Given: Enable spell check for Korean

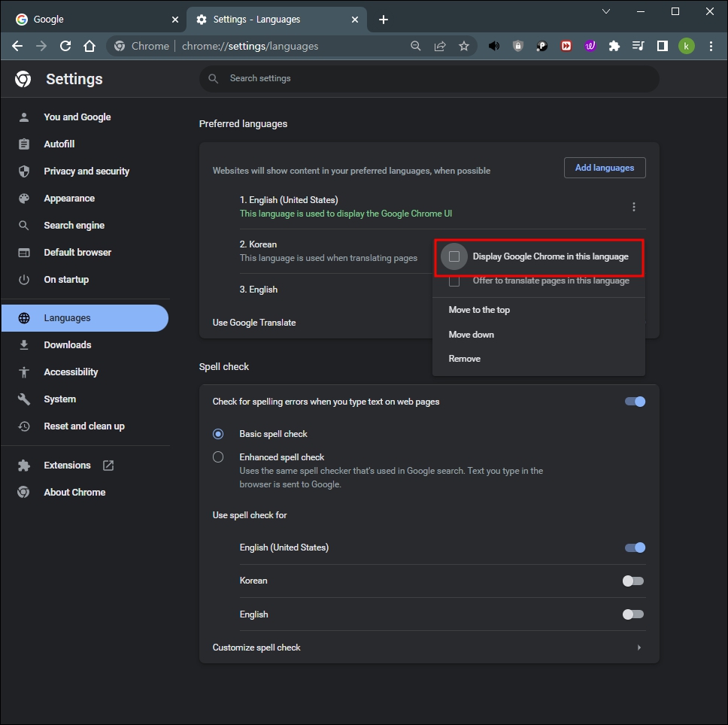Looking at the screenshot, I should tap(633, 581).
